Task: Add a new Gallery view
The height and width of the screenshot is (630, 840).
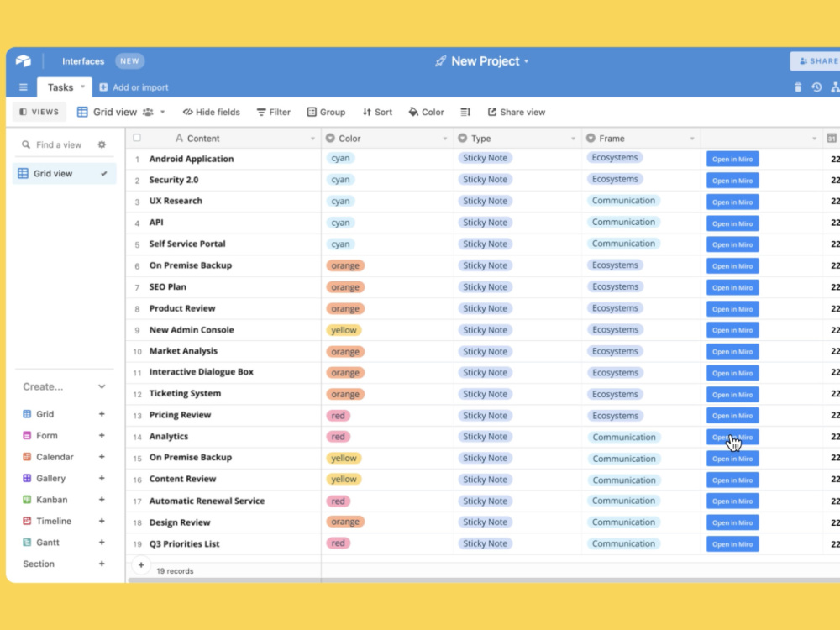Action: (x=102, y=479)
